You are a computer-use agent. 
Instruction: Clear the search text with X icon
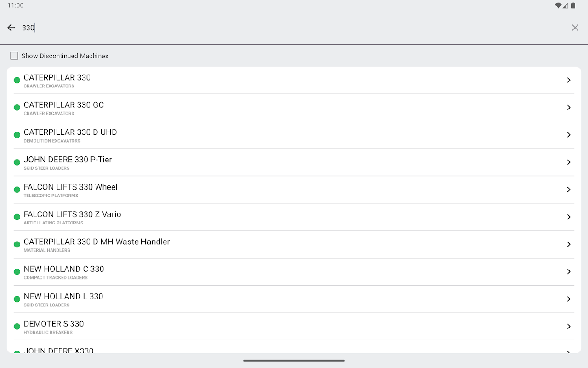575,28
